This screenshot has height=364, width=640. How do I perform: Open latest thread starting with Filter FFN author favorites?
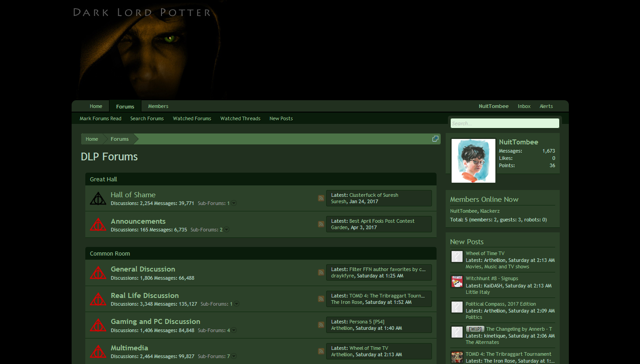point(387,269)
